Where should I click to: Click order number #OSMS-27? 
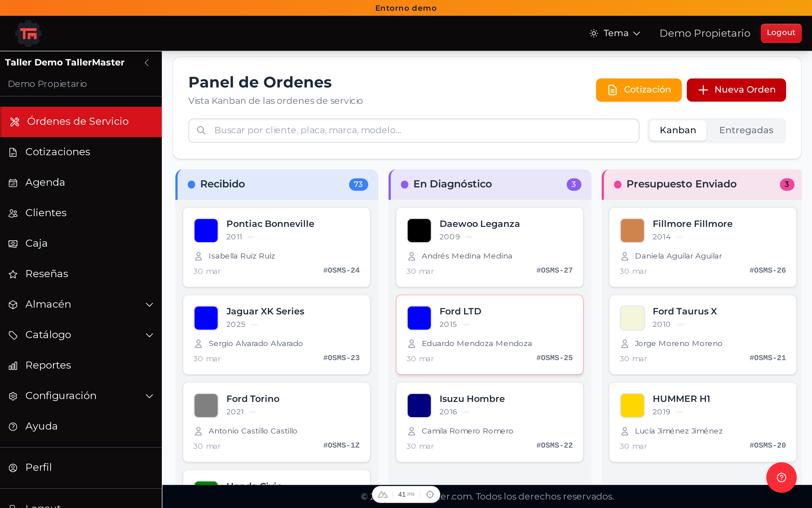554,270
